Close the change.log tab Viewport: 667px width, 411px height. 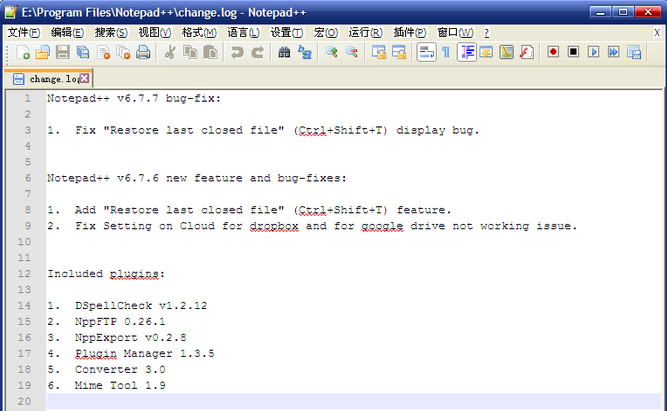click(x=85, y=78)
